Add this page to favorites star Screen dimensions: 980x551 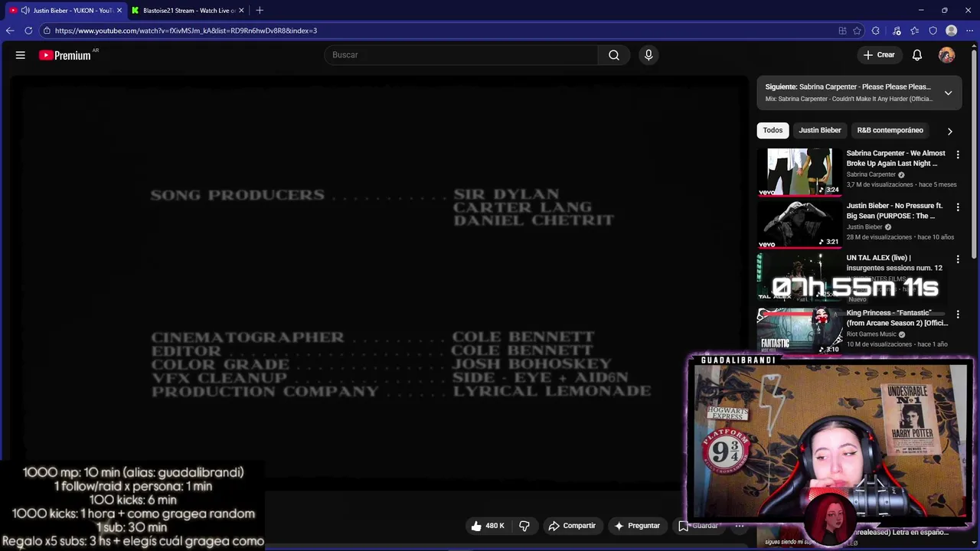click(x=857, y=31)
